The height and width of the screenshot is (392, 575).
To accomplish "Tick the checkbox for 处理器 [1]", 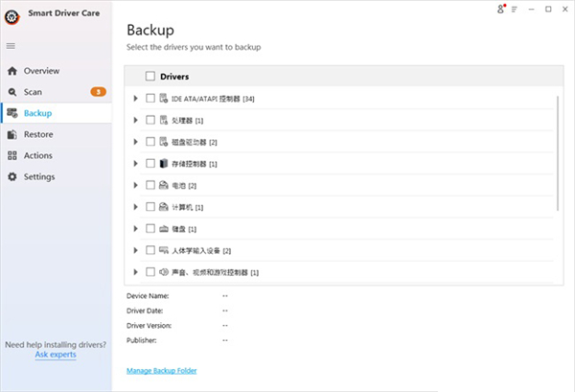I will (x=150, y=120).
